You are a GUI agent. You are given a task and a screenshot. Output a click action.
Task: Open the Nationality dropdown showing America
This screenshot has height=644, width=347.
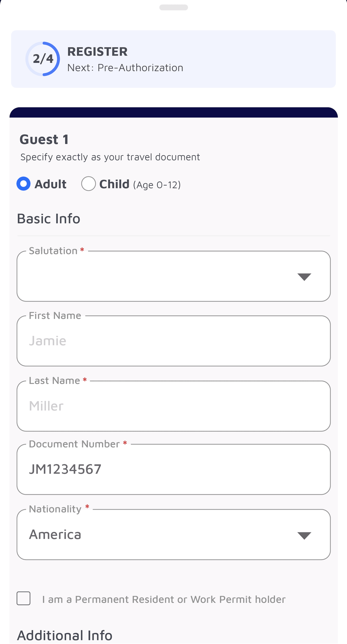click(160, 534)
